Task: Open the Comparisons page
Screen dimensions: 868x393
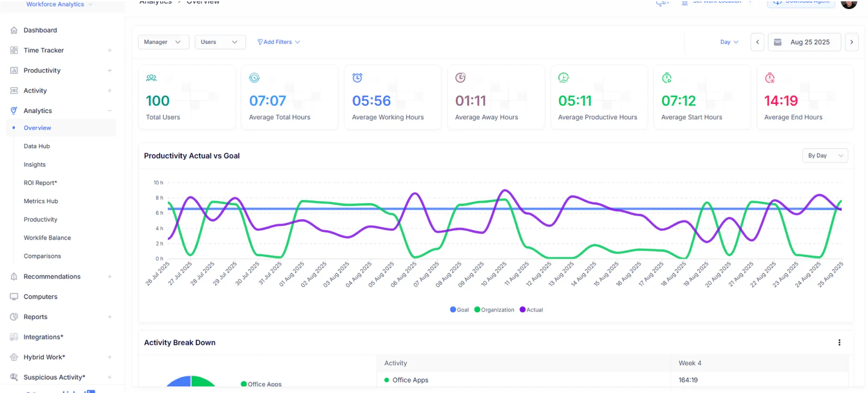Action: 43,256
